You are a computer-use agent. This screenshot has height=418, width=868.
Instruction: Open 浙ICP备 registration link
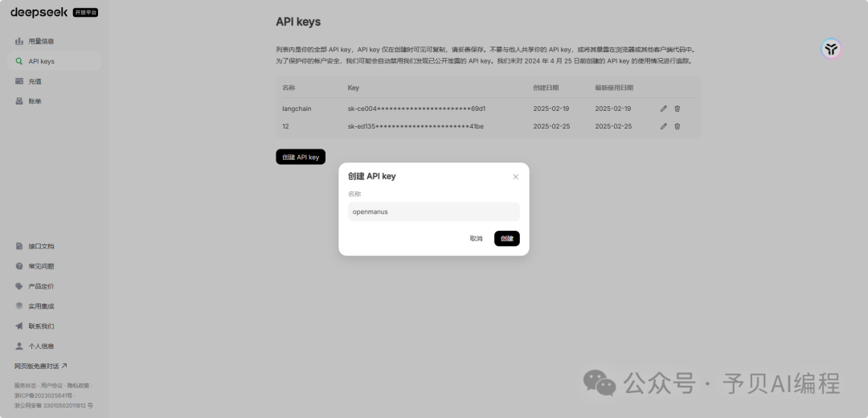tap(43, 395)
